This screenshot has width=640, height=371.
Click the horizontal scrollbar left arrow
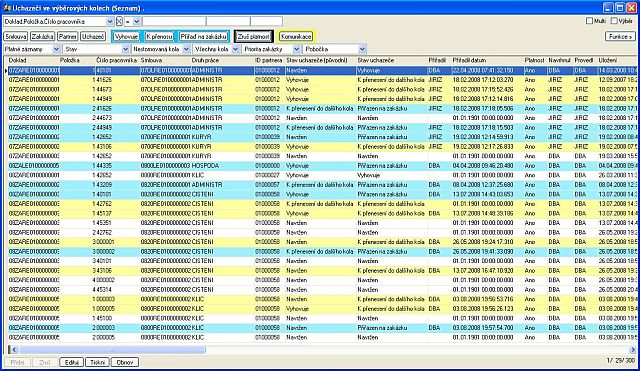click(x=13, y=350)
